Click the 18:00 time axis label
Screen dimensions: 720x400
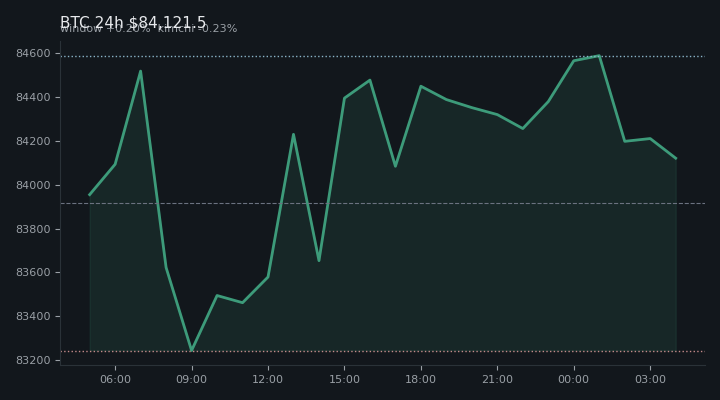coord(421,379)
